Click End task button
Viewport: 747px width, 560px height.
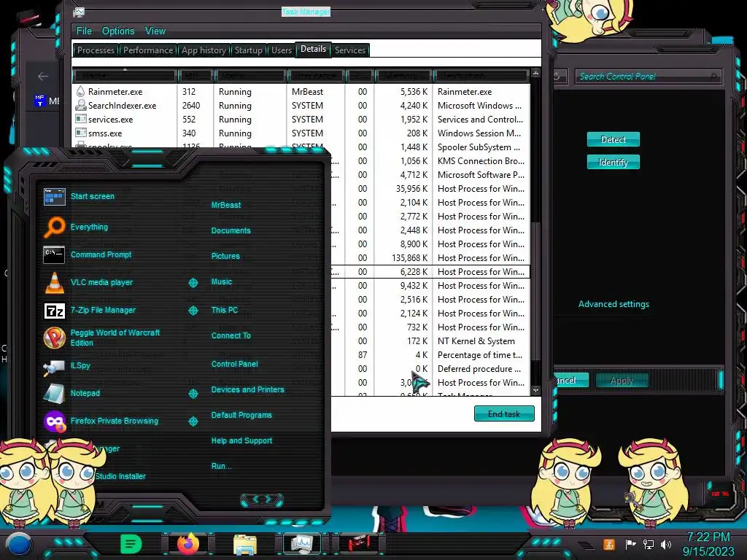[504, 414]
